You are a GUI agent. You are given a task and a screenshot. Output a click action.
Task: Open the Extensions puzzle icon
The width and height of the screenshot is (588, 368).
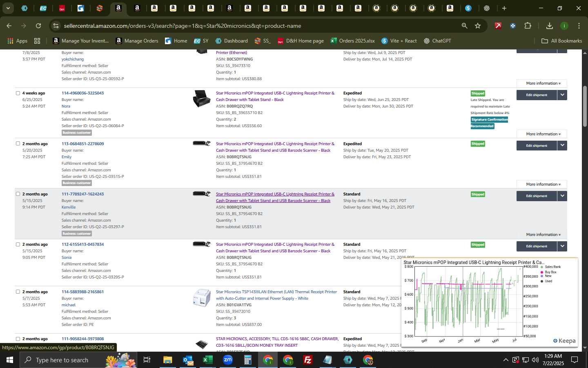528,26
